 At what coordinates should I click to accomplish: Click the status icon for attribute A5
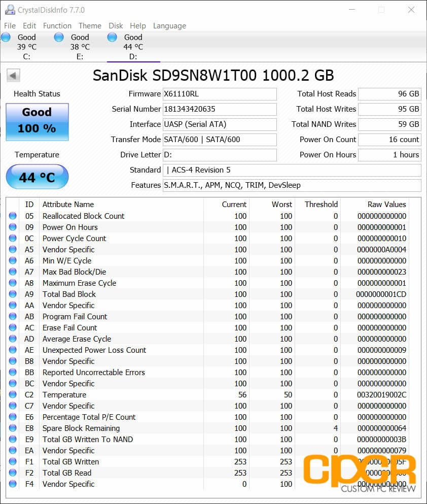[13, 249]
